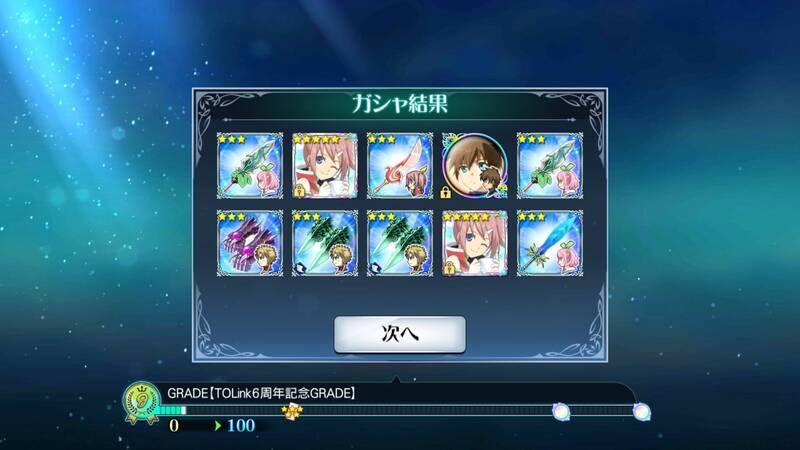Click the ガシャ結果 title header
The height and width of the screenshot is (450, 800).
point(399,104)
